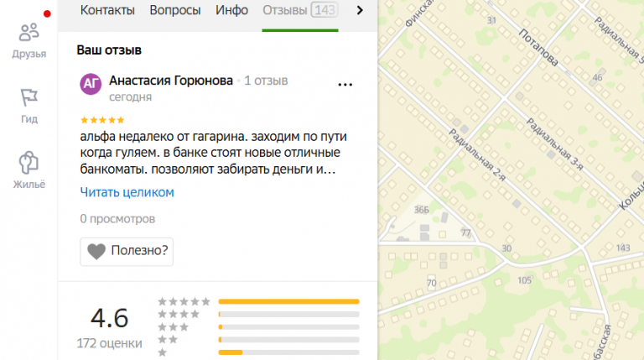This screenshot has width=644, height=360.
Task: Click the five-star review rating
Action: [102, 120]
